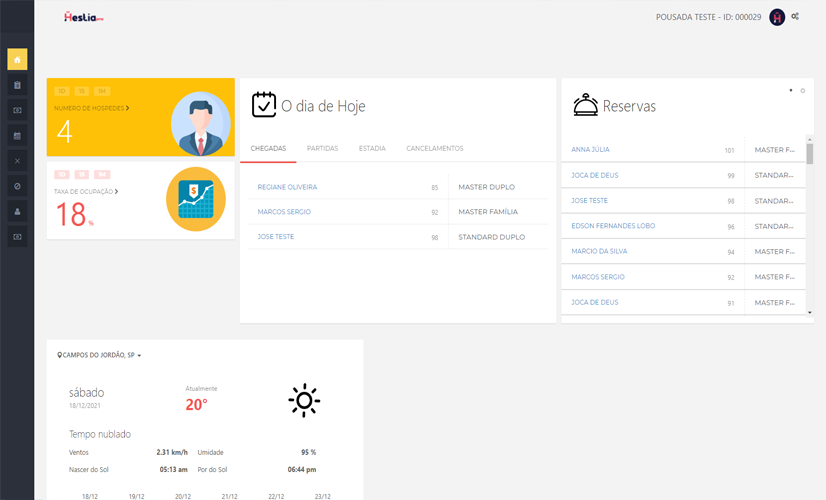The image size is (826, 500).
Task: Select the blocked circle sidebar icon
Action: [17, 186]
